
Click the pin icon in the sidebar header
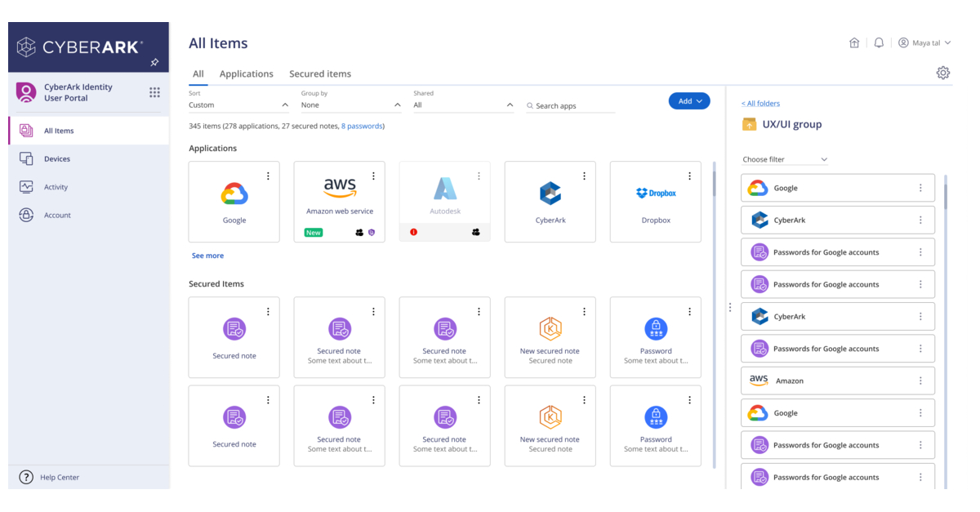pyautogui.click(x=154, y=62)
